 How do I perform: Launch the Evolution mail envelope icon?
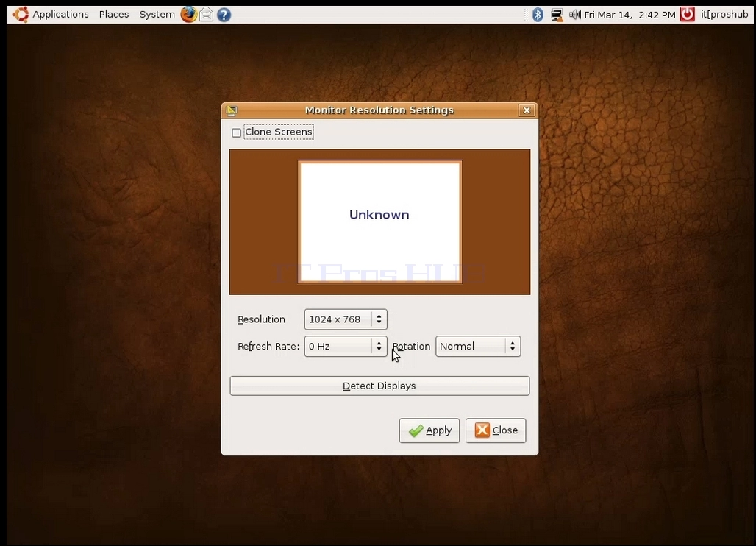click(207, 15)
